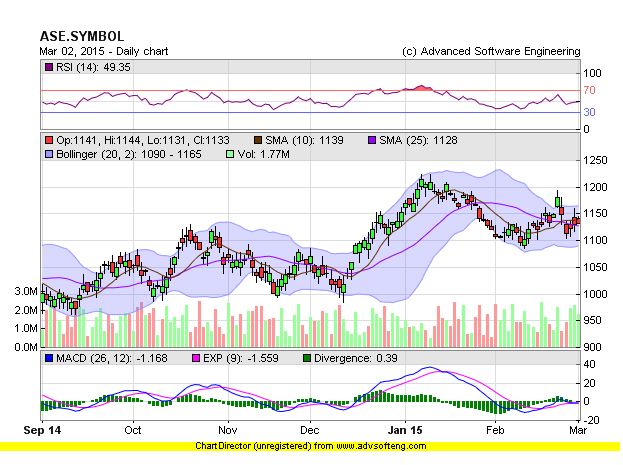Screen dimensions: 623x465
Task: Click the red 70 RSI threshold label
Action: pos(590,91)
